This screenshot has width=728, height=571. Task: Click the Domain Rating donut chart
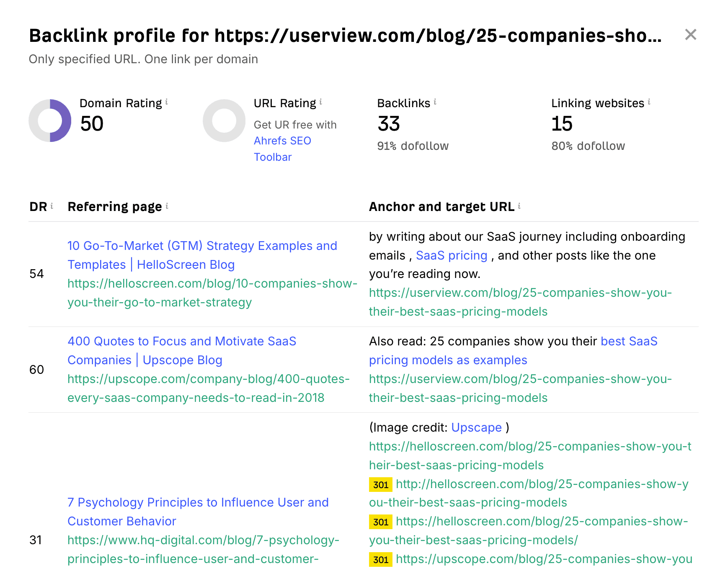click(49, 120)
